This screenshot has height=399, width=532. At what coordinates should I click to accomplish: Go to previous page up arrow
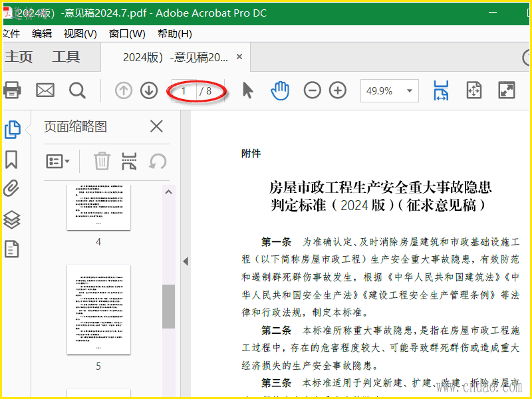pyautogui.click(x=124, y=90)
